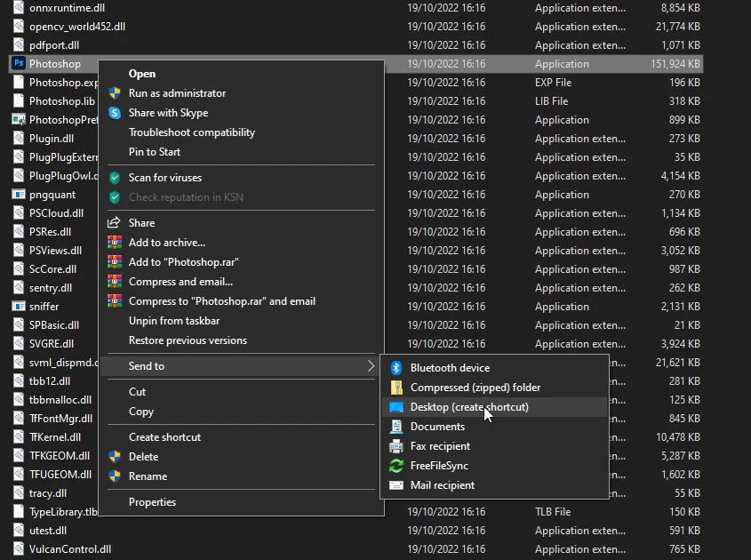The width and height of the screenshot is (751, 560).
Task: Select the Photoshop application file name
Action: point(55,64)
